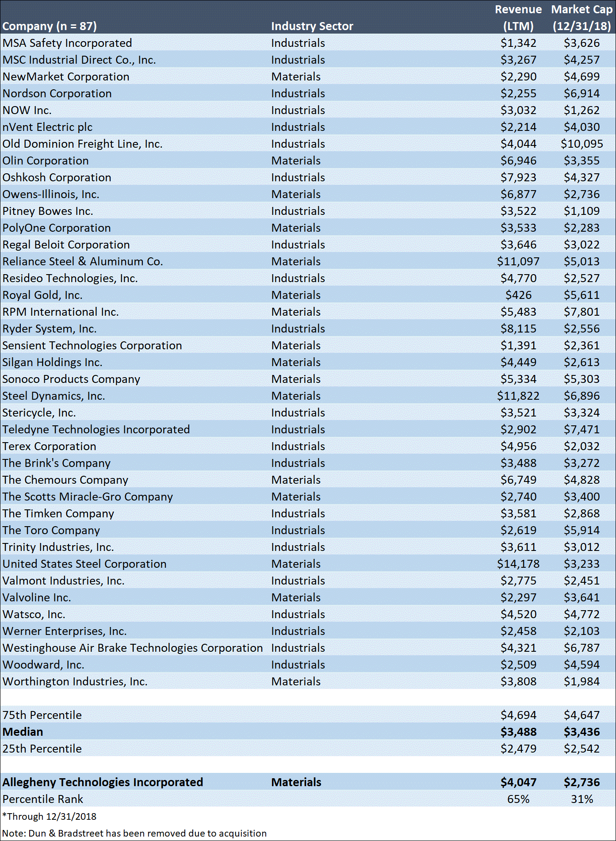Click 'Westinghouse Air Brake Technologies Corporation' name
This screenshot has height=841, width=616.
pos(133,648)
